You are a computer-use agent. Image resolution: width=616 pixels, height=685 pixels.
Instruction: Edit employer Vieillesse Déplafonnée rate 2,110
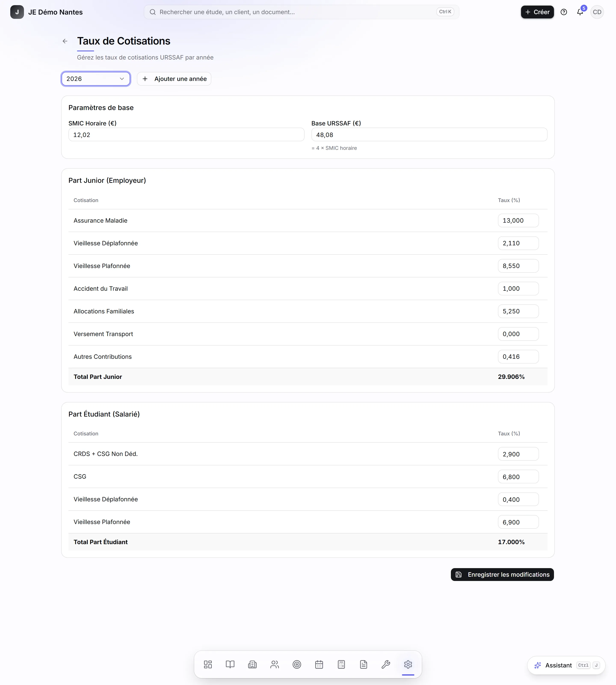pyautogui.click(x=518, y=243)
